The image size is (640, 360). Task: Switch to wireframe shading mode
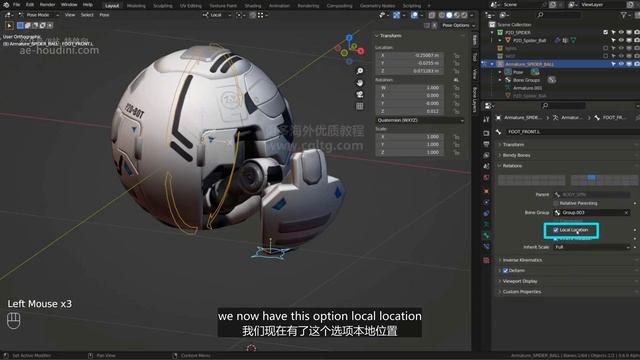[442, 15]
